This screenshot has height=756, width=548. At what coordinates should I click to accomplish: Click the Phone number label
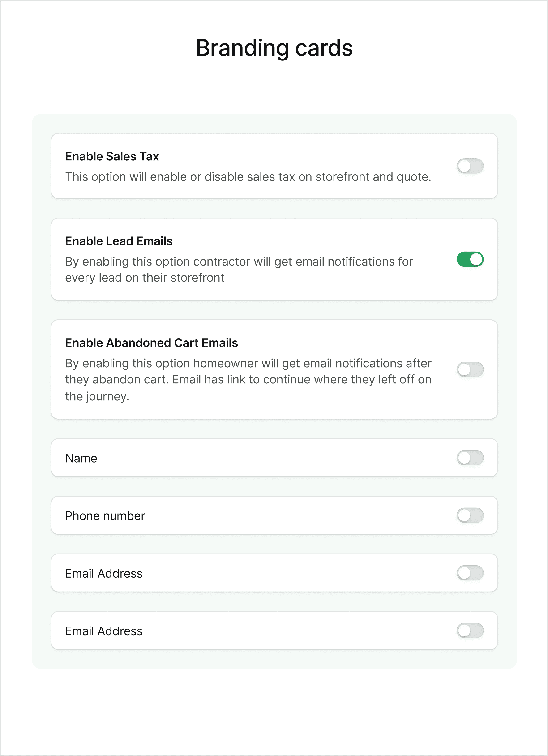coord(105,516)
